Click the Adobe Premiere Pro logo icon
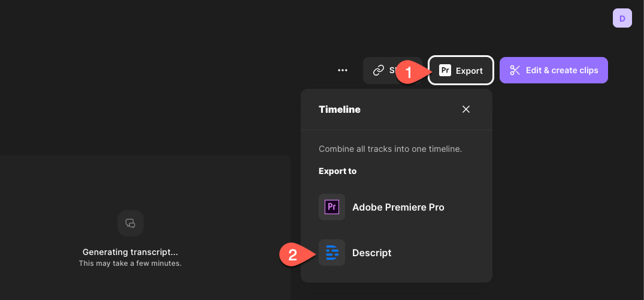The image size is (644, 300). pyautogui.click(x=331, y=207)
